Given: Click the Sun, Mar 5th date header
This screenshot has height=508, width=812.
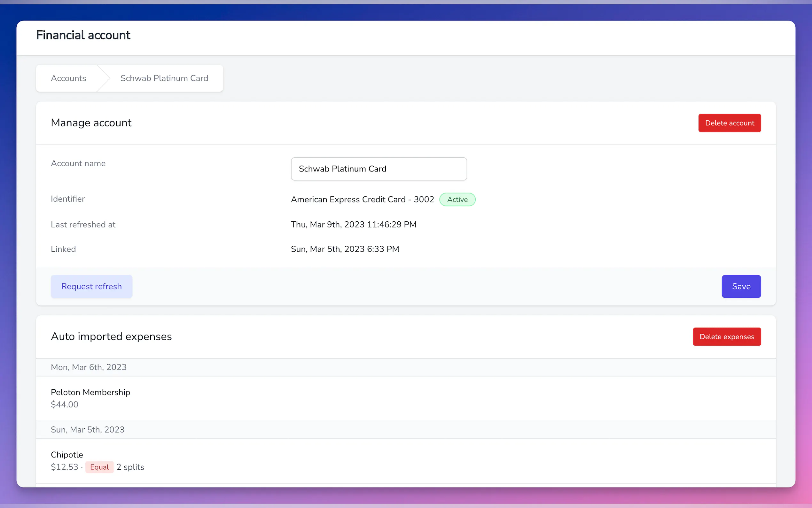Looking at the screenshot, I should click(x=88, y=430).
